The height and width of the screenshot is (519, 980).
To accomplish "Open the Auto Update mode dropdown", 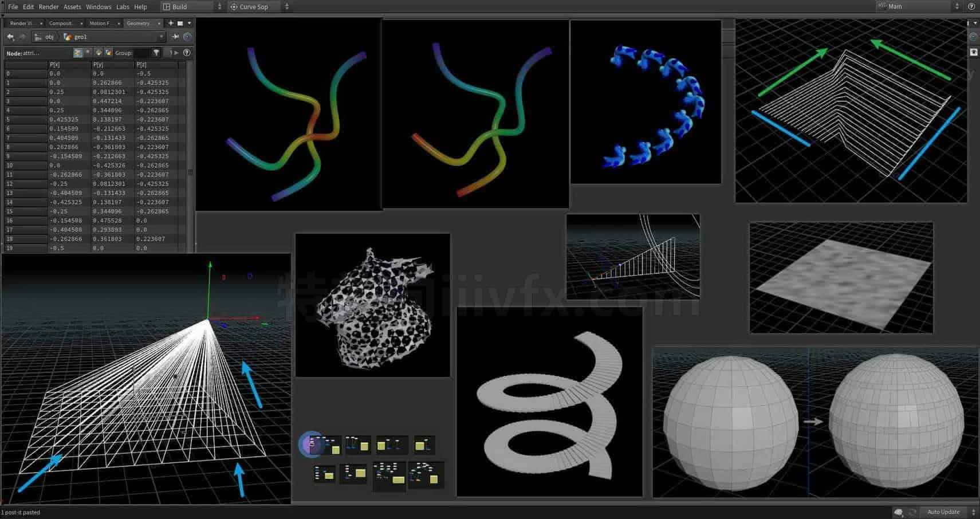I will [x=949, y=512].
